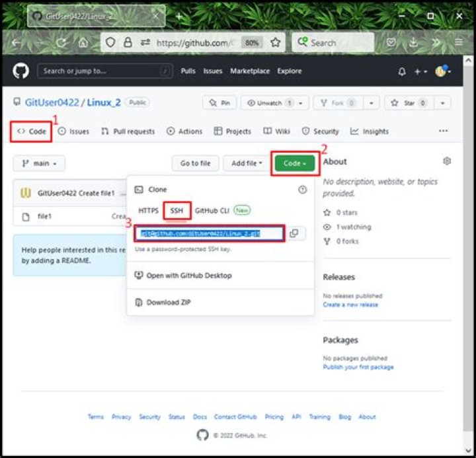Screen dimensions: 476x458
Task: Bookmark this page with star icon
Action: pyautogui.click(x=275, y=42)
